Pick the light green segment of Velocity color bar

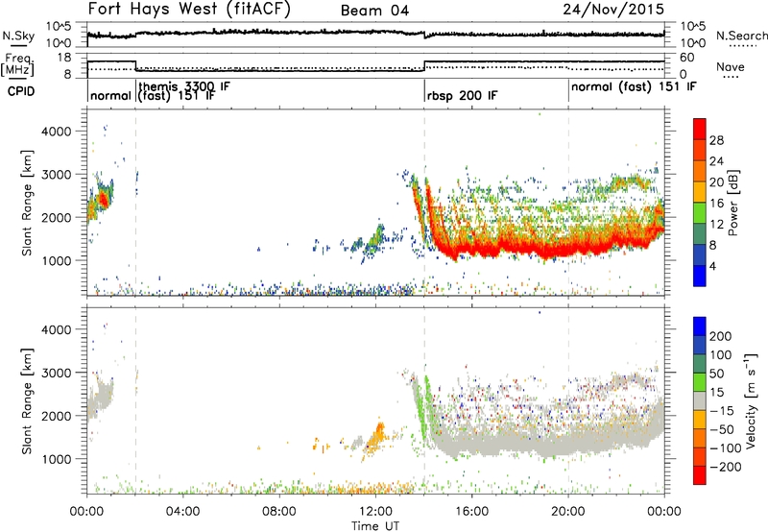point(700,382)
